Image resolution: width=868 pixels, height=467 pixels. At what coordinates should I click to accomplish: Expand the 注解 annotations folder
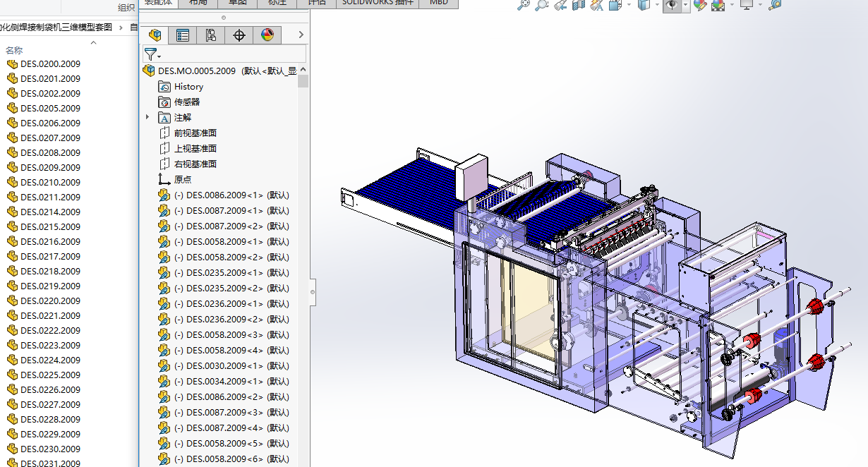click(x=147, y=117)
